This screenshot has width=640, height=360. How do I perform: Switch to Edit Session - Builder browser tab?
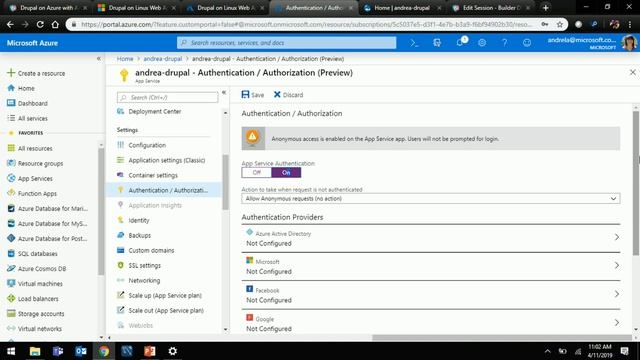(x=491, y=8)
